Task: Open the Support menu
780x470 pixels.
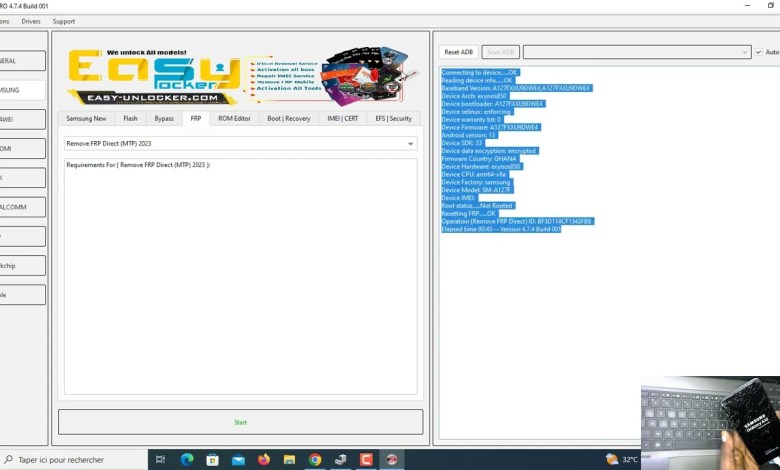Action: (x=64, y=21)
